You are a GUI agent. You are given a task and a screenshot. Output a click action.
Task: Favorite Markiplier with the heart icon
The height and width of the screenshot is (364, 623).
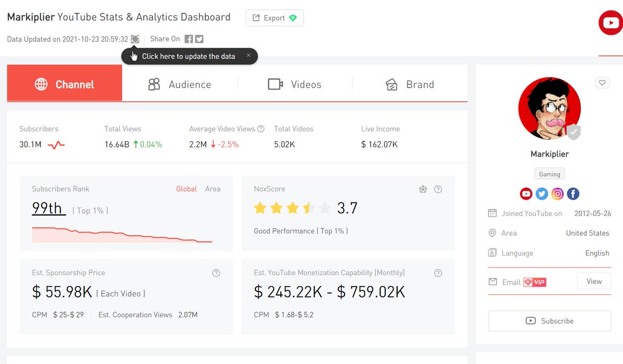click(x=602, y=83)
